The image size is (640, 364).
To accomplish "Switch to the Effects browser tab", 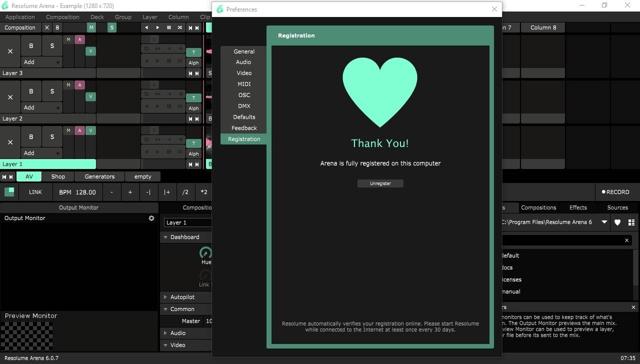I will tap(578, 207).
